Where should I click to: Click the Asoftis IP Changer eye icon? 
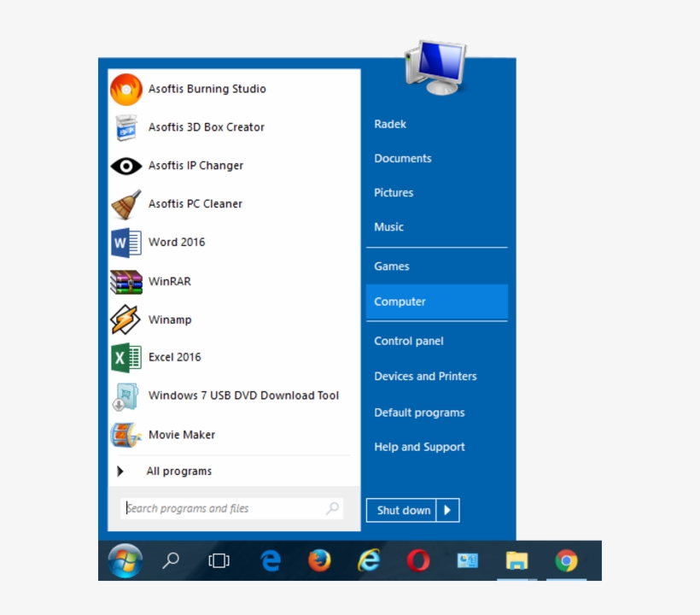[126, 166]
